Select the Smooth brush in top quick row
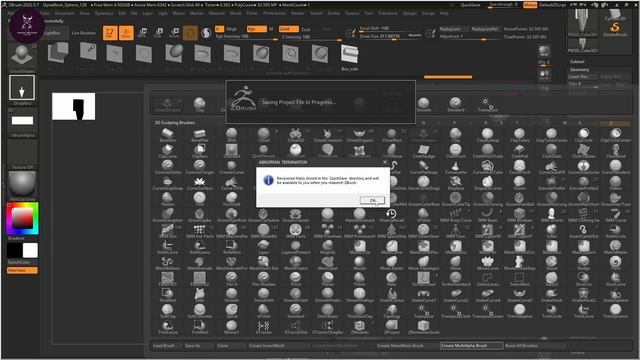Image resolution: width=640 pixels, height=360 pixels. click(x=424, y=104)
